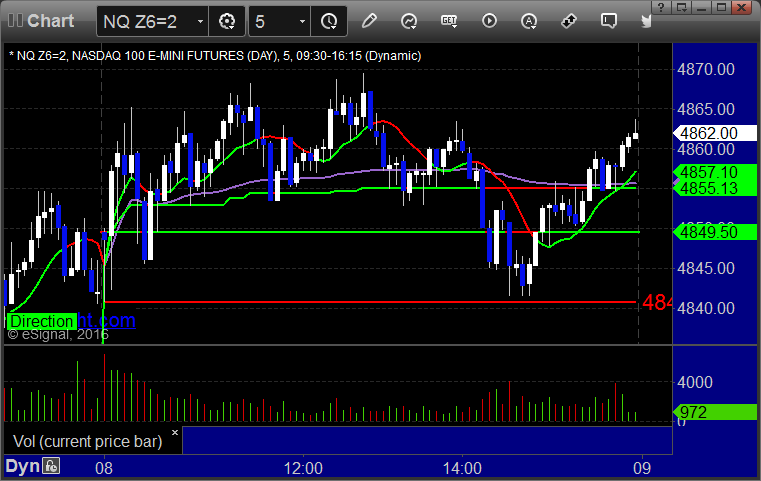This screenshot has height=481, width=761.
Task: Open the blue ht.com hyperlink
Action: (106, 320)
